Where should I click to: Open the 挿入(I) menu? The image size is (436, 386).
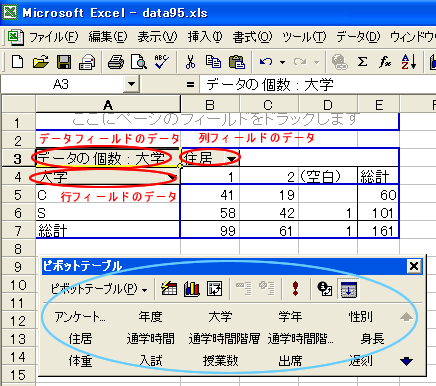coord(205,37)
